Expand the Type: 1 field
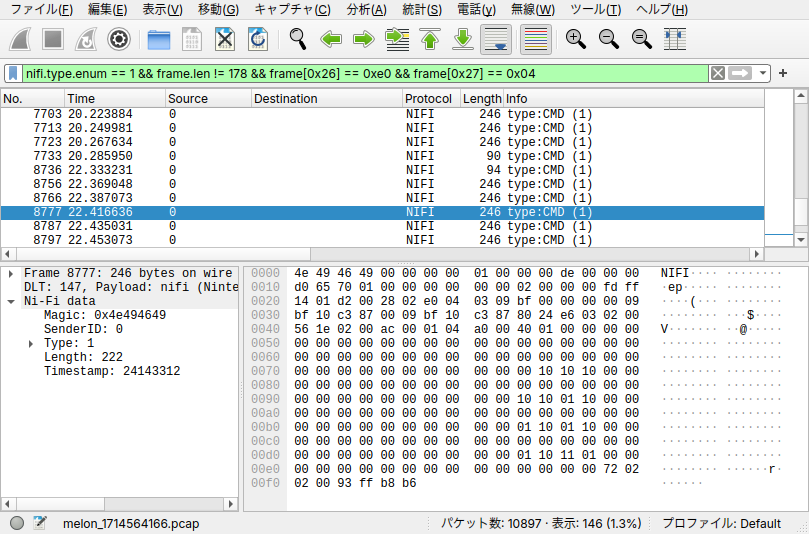Viewport: 809px width, 534px height. click(x=31, y=343)
